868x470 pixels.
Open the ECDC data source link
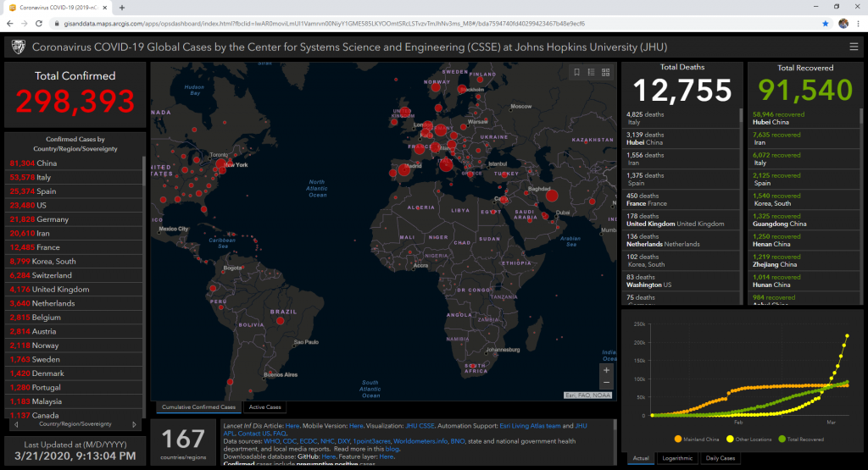[309, 441]
